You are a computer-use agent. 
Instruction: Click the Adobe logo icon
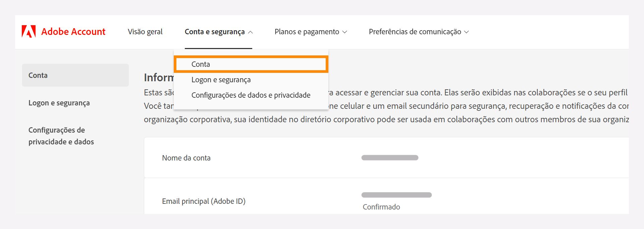coord(29,32)
